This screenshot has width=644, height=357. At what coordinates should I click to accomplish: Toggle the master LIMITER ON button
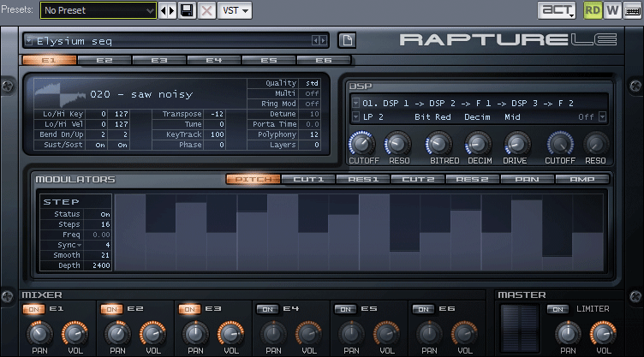pyautogui.click(x=558, y=309)
